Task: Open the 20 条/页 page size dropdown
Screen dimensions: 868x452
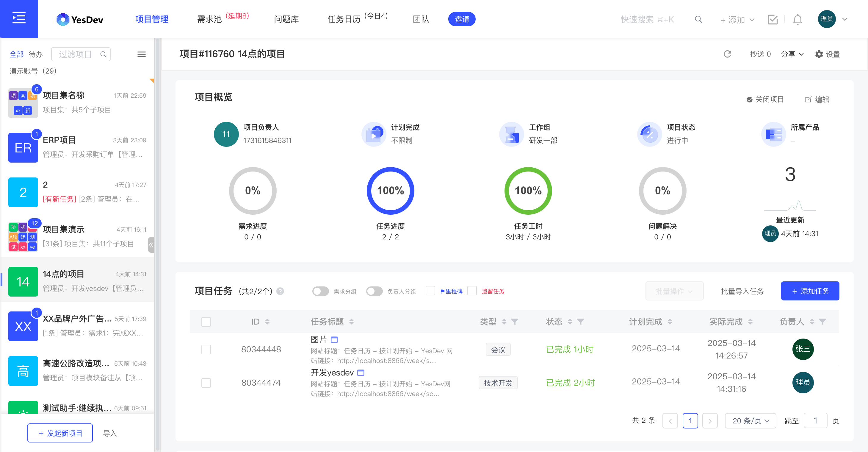Action: 751,420
